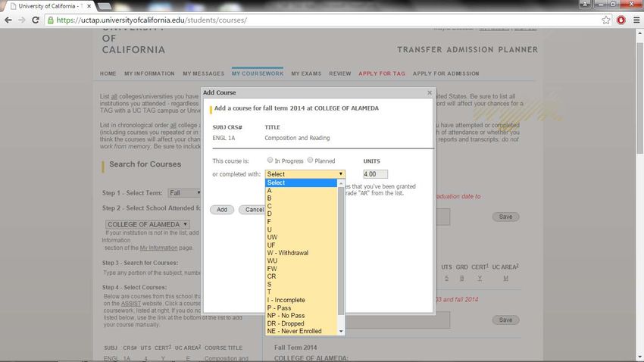Choose grade A from the list
Viewport: 644px width, 362px height.
pos(301,190)
